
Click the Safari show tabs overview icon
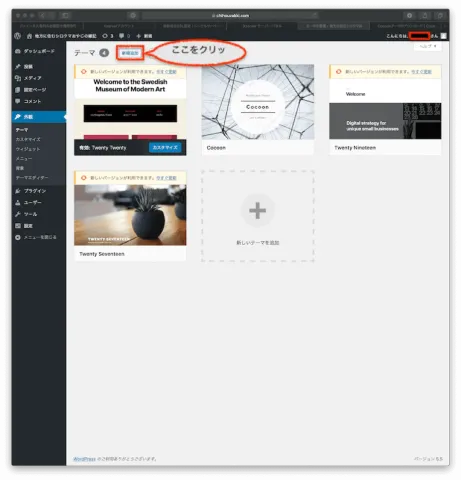(440, 15)
